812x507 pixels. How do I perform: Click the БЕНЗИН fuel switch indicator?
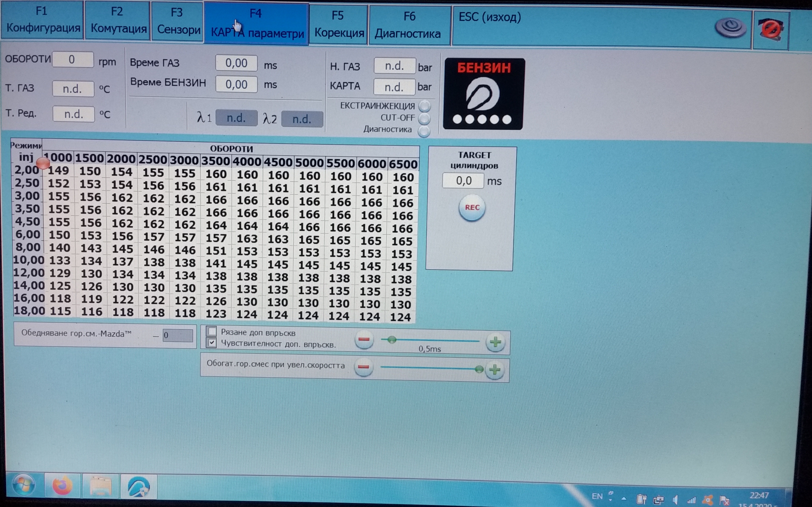tap(483, 94)
